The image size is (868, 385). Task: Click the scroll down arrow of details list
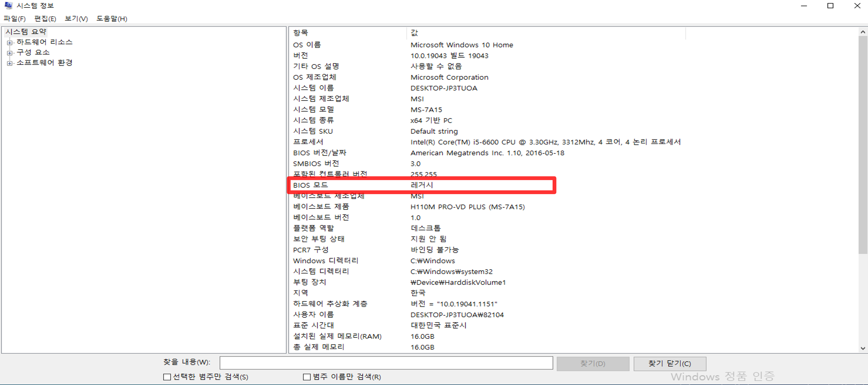pyautogui.click(x=863, y=348)
